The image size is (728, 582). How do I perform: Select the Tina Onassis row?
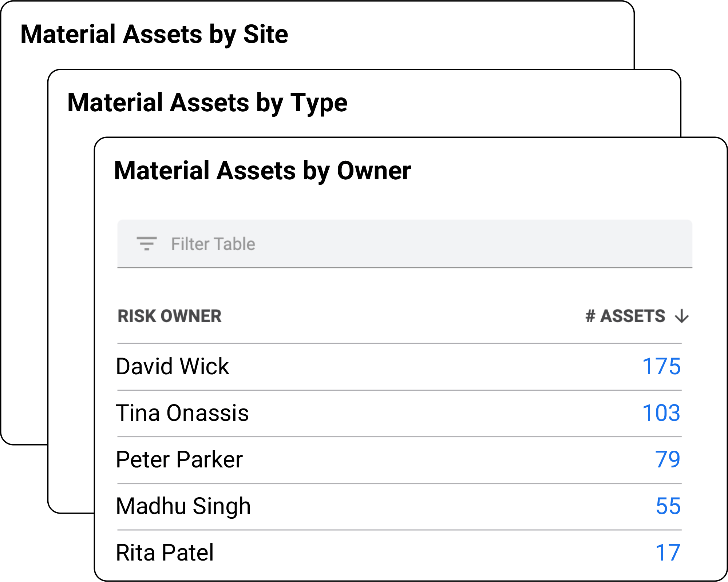[399, 414]
